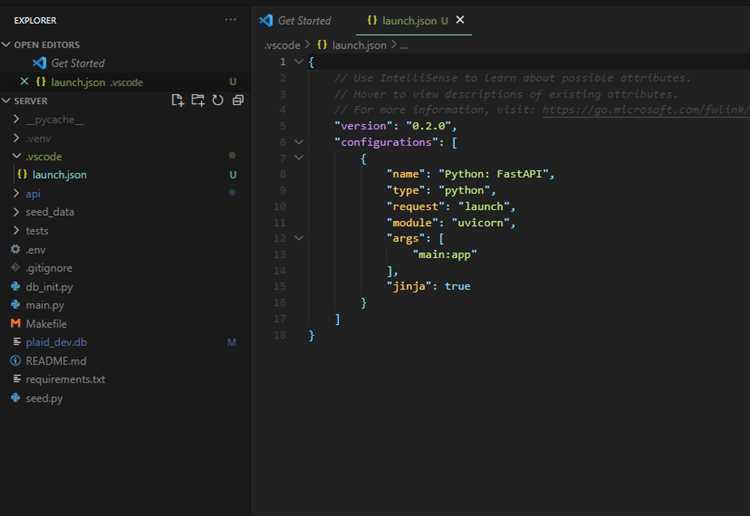Expand the seed_data folder
This screenshot has width=750, height=516.
[16, 212]
